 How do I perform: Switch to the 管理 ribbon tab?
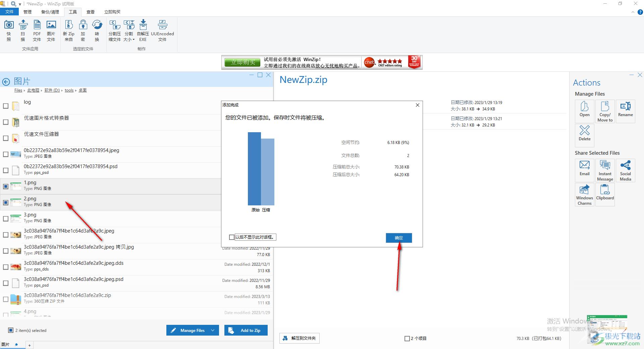28,12
